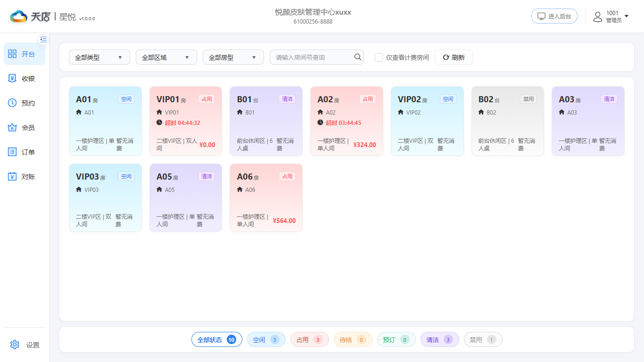Enable the 仅查看计费房间 checkbox
The image size is (644, 362).
379,58
